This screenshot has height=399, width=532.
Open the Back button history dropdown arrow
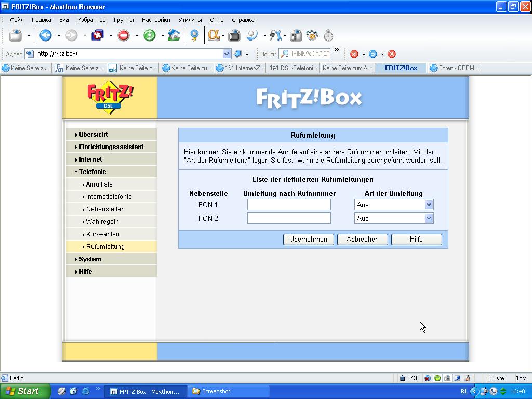click(59, 35)
